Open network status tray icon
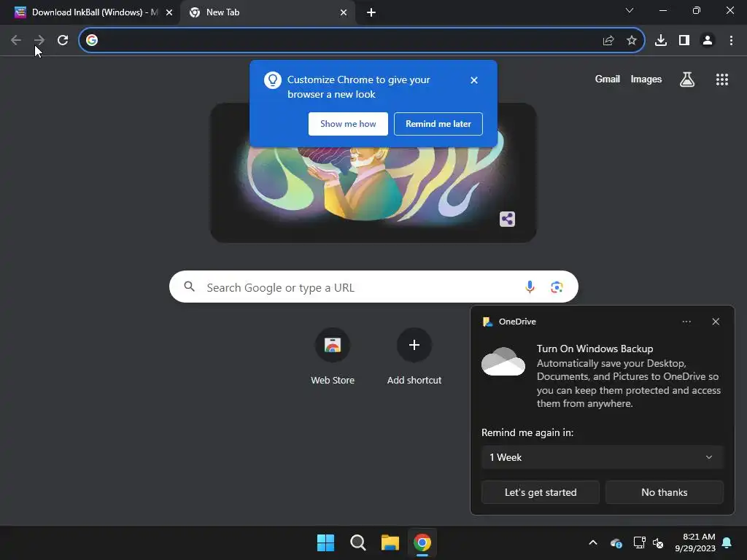The height and width of the screenshot is (560, 747). pyautogui.click(x=639, y=542)
